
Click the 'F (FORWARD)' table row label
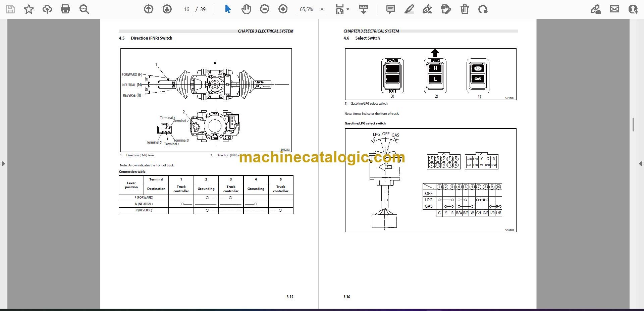tap(144, 198)
